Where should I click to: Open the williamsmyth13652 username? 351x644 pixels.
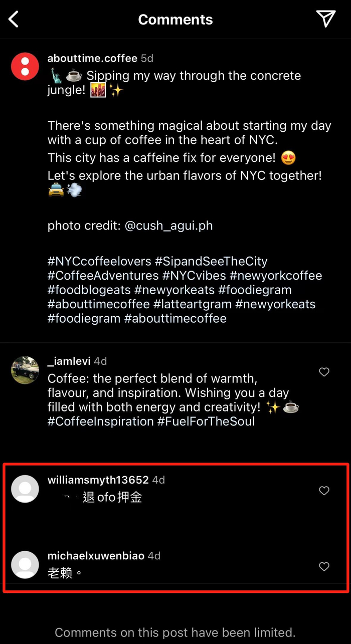(98, 480)
